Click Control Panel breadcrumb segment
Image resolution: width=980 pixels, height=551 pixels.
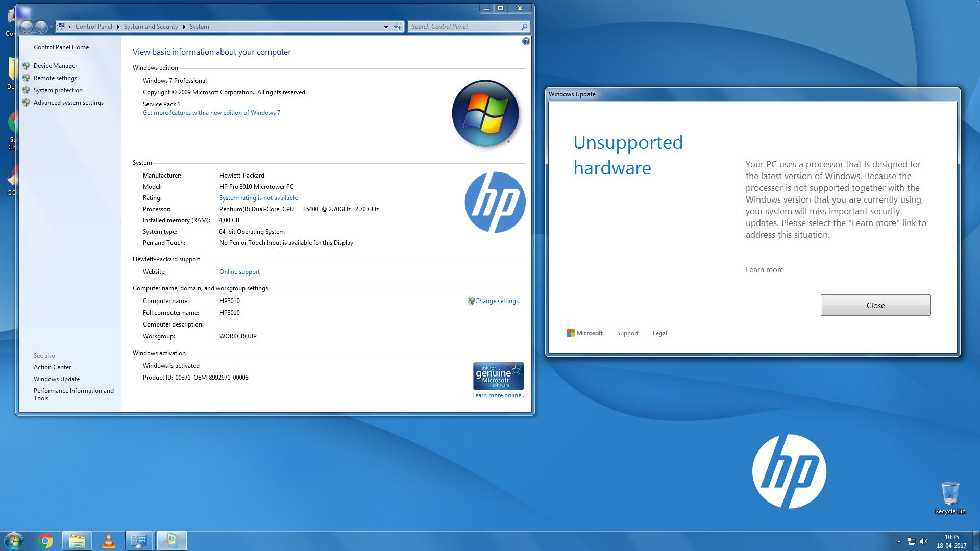point(94,27)
